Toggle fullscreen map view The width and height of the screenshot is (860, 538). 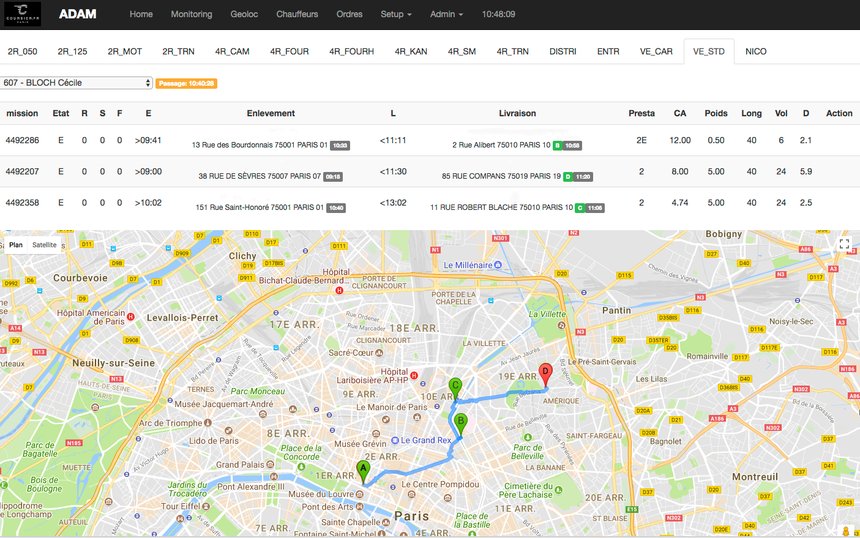pyautogui.click(x=844, y=244)
